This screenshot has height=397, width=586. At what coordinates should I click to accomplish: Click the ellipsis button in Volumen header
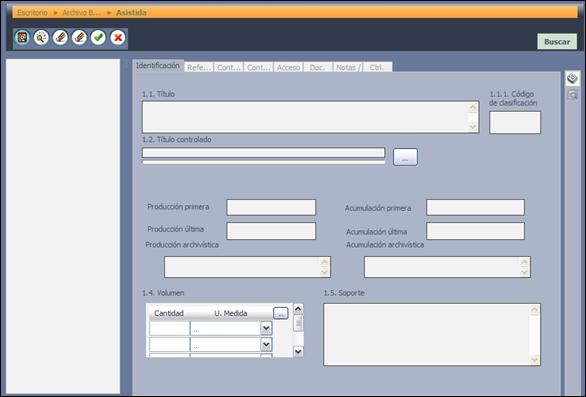coord(281,313)
